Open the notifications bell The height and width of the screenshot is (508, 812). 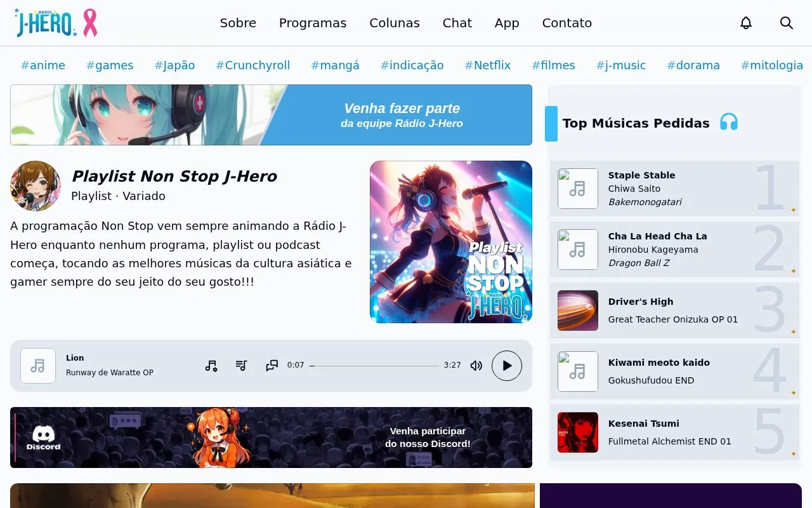(x=746, y=23)
